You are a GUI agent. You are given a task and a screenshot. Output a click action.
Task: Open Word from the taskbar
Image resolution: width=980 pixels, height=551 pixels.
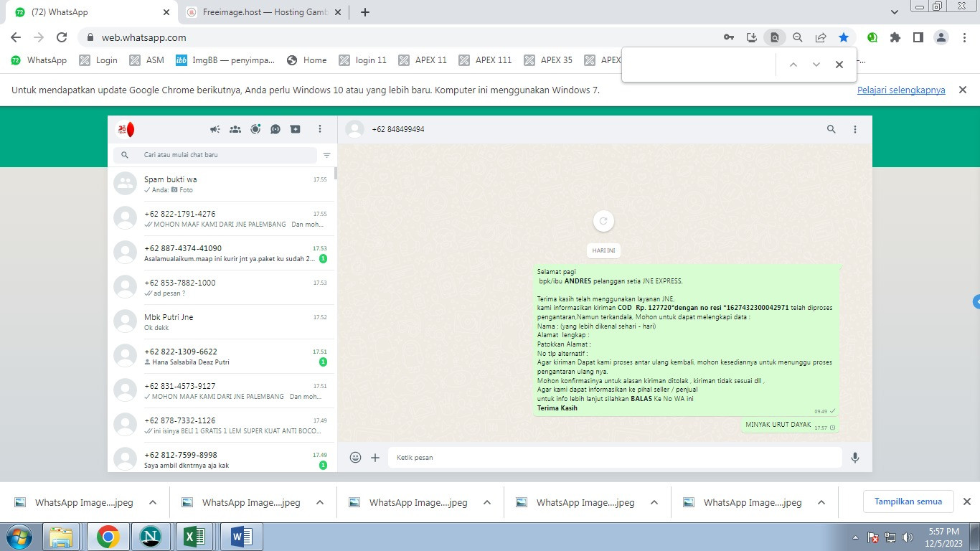coord(241,537)
